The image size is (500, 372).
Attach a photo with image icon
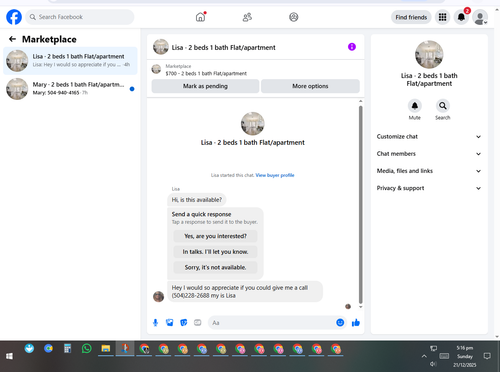pyautogui.click(x=170, y=323)
